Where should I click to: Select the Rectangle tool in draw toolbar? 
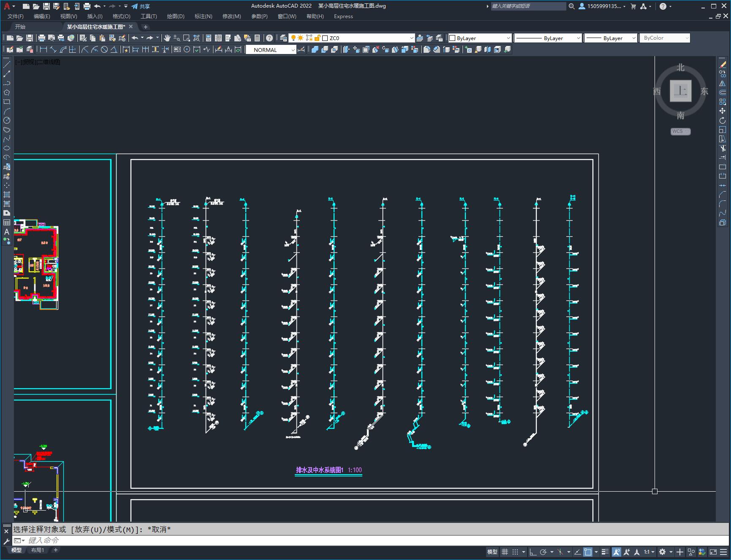point(7,102)
